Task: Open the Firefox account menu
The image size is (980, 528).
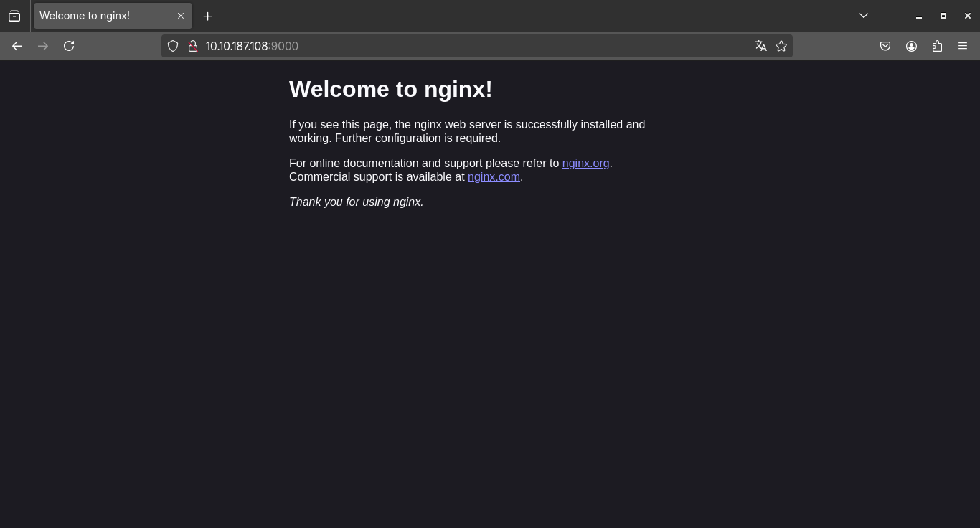Action: pyautogui.click(x=911, y=46)
